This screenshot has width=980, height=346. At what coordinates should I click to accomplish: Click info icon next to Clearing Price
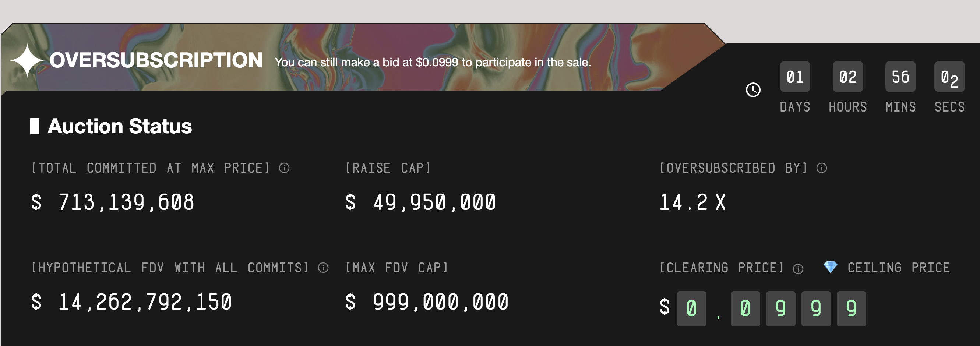(798, 269)
